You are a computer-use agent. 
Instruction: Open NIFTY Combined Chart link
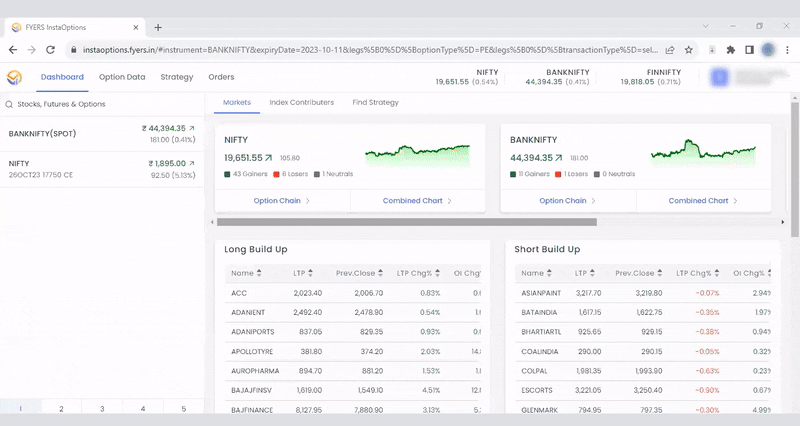[x=417, y=201]
